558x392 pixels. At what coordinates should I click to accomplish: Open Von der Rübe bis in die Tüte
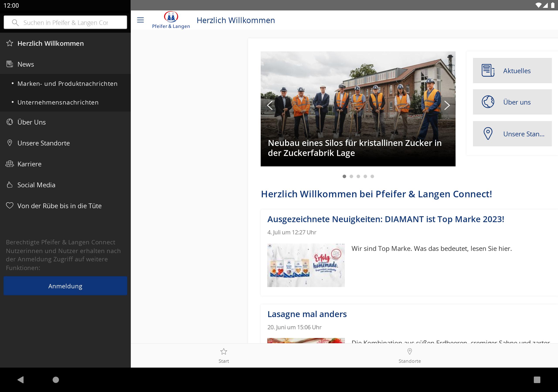coord(65,206)
